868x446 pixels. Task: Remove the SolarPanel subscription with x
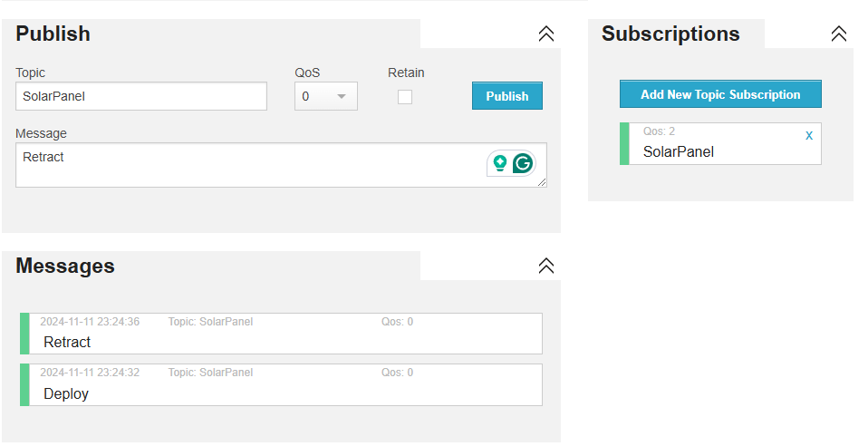pyautogui.click(x=809, y=135)
